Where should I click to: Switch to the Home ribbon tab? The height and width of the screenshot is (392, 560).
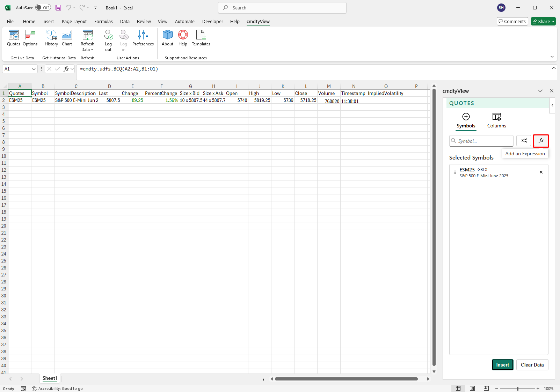pos(29,21)
